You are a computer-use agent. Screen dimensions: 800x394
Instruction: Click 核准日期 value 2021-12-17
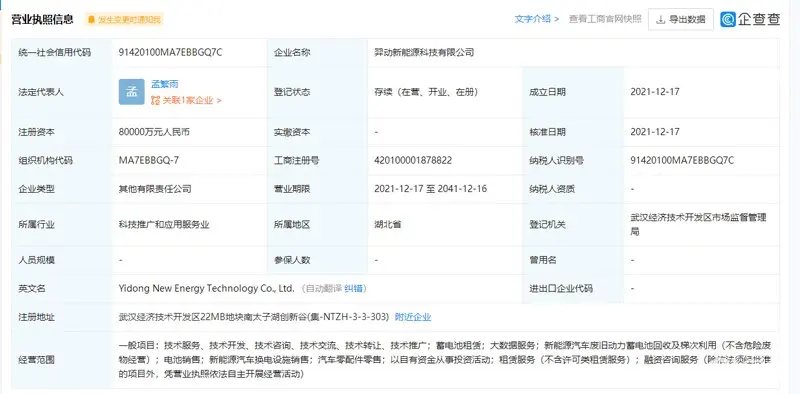(655, 132)
